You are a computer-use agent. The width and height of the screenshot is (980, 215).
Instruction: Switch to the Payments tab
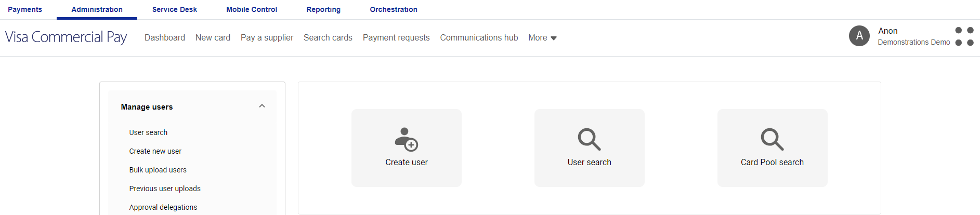click(x=25, y=9)
